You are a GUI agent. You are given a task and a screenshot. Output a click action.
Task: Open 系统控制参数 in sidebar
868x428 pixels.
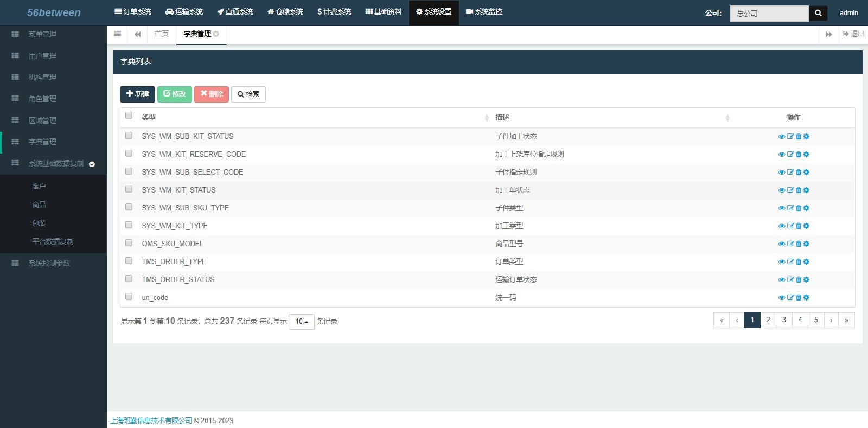pyautogui.click(x=49, y=263)
